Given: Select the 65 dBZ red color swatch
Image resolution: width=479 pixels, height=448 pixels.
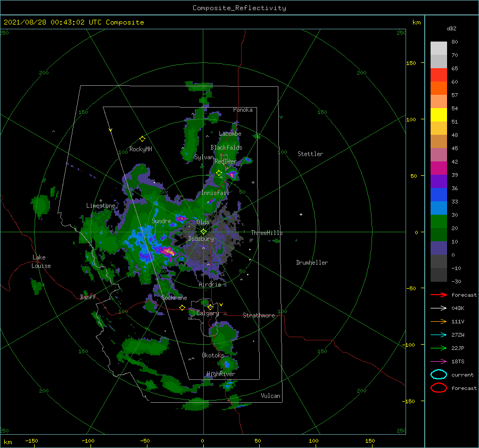Looking at the screenshot, I should point(439,75).
